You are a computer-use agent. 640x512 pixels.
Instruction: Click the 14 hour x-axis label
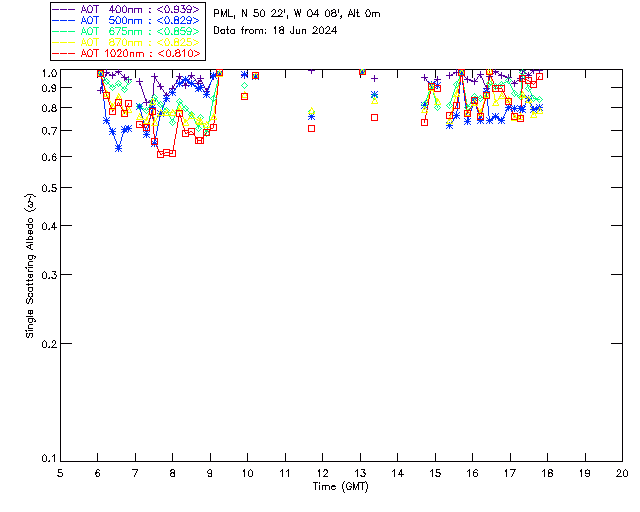click(x=398, y=473)
